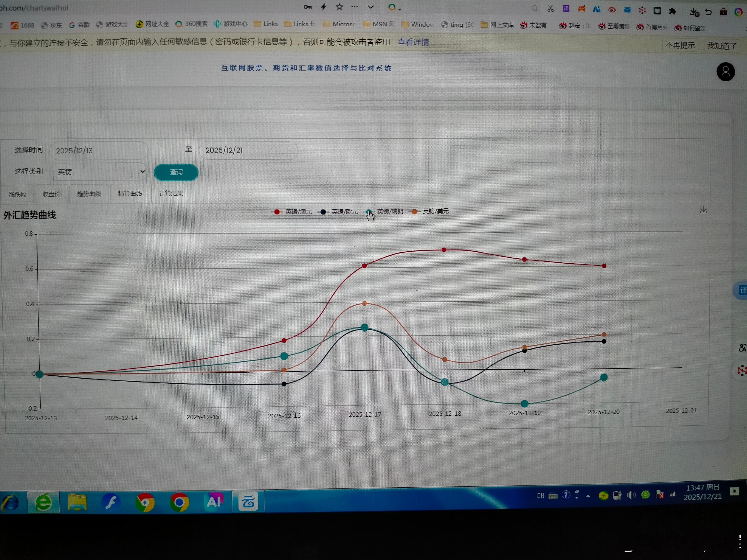Click the bookmark star icon in address bar
This screenshot has width=747, height=560.
pyautogui.click(x=339, y=7)
